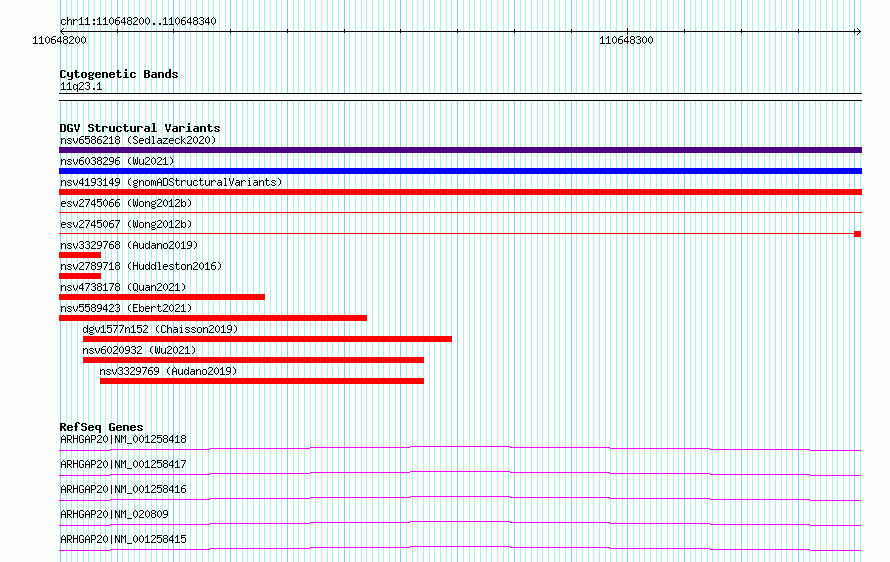Click the small red block ending esv2745067

tap(858, 234)
